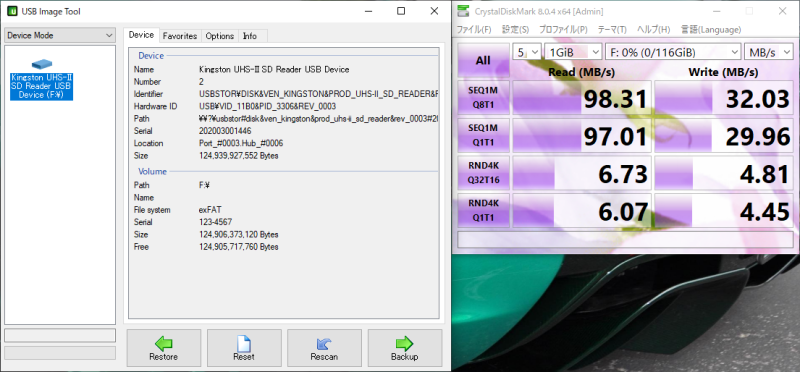Screen dimensions: 800x372
Task: Click the 32.03 write result
Action: (723, 97)
